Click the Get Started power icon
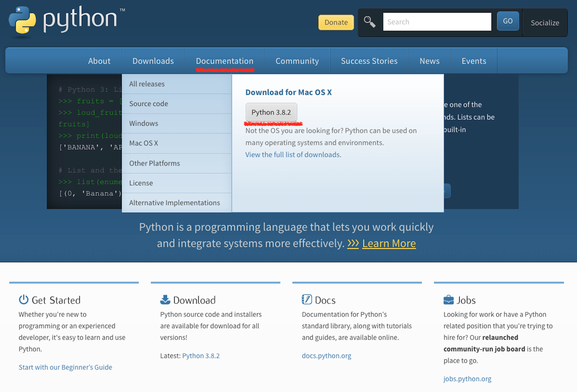Screen dimensions: 577x392 click(x=24, y=300)
